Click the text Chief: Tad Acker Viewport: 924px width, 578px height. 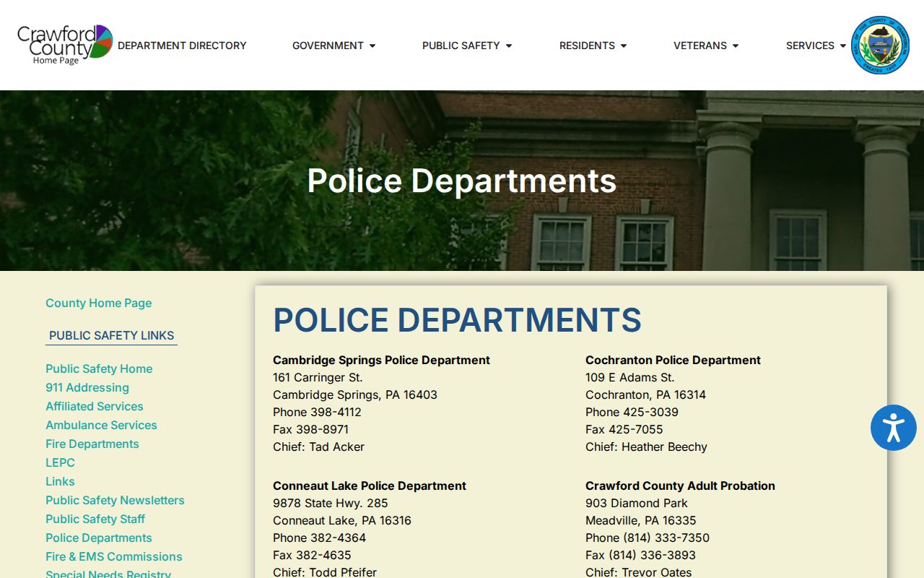pyautogui.click(x=318, y=447)
